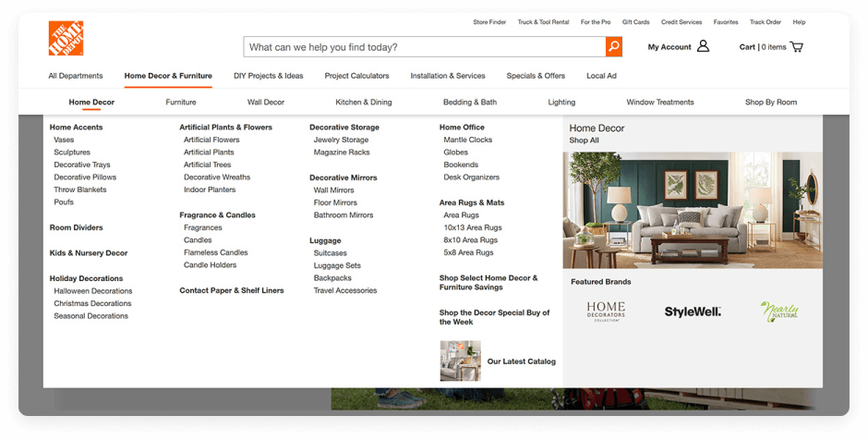Switch to Kitchen & Dining sub-tab
Image resolution: width=868 pixels, height=440 pixels.
(x=364, y=102)
